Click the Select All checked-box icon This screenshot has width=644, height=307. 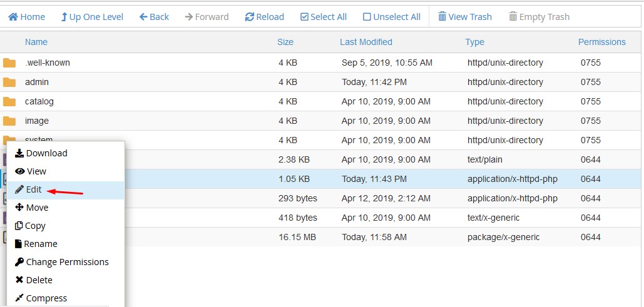304,17
